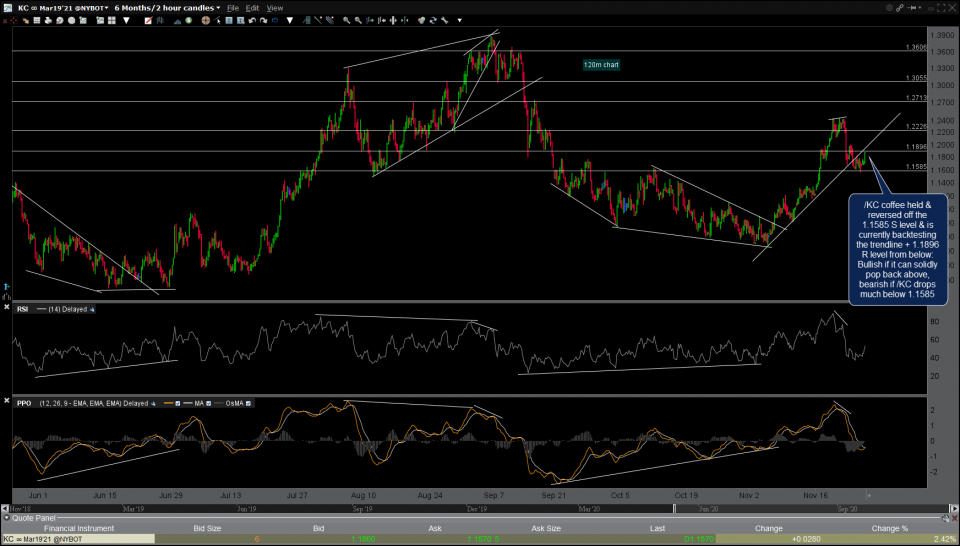Viewport: 960px width, 546px height.
Task: Open the KC Mar19'21 symbol dropdown
Action: pos(60,8)
